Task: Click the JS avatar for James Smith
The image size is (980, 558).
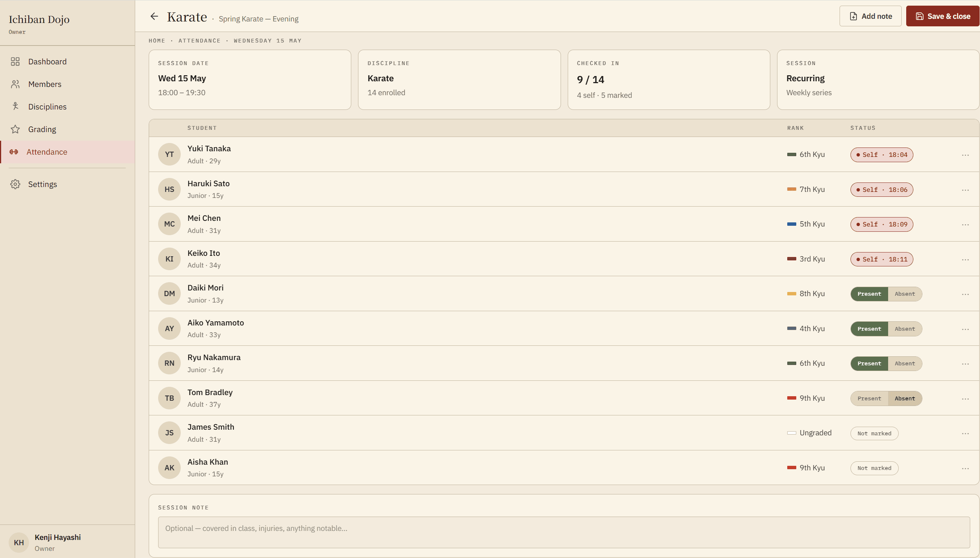Action: [169, 433]
